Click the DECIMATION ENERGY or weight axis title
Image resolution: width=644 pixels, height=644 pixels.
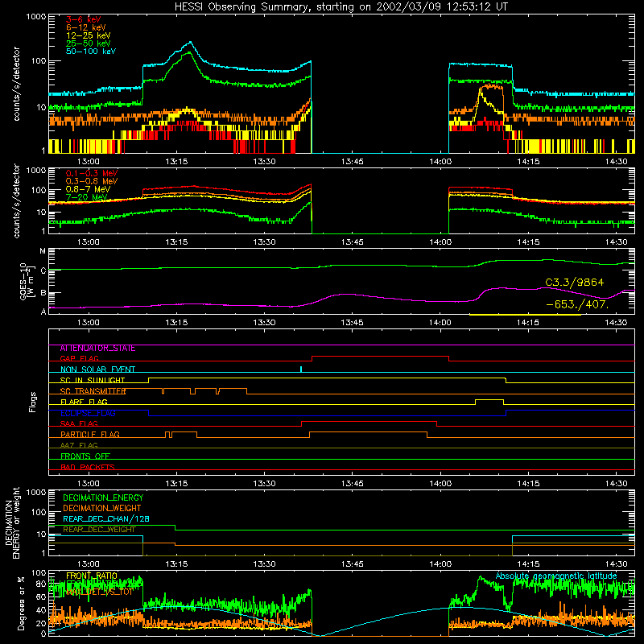[12, 522]
